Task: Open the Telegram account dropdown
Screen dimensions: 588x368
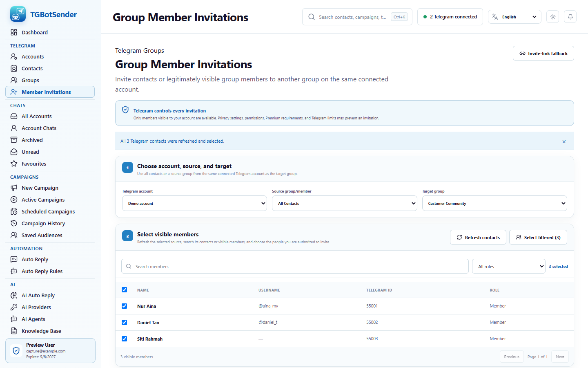Action: coord(194,203)
